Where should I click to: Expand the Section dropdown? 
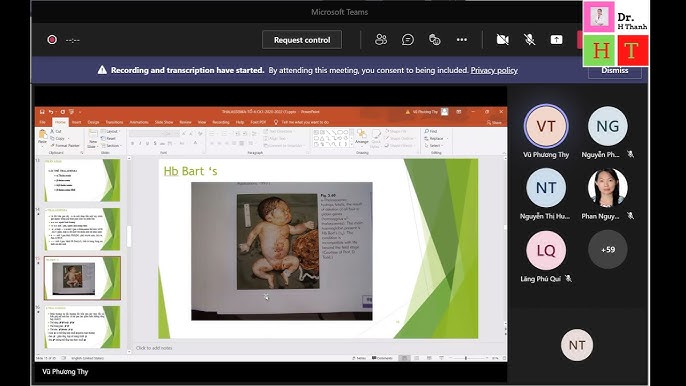point(111,145)
